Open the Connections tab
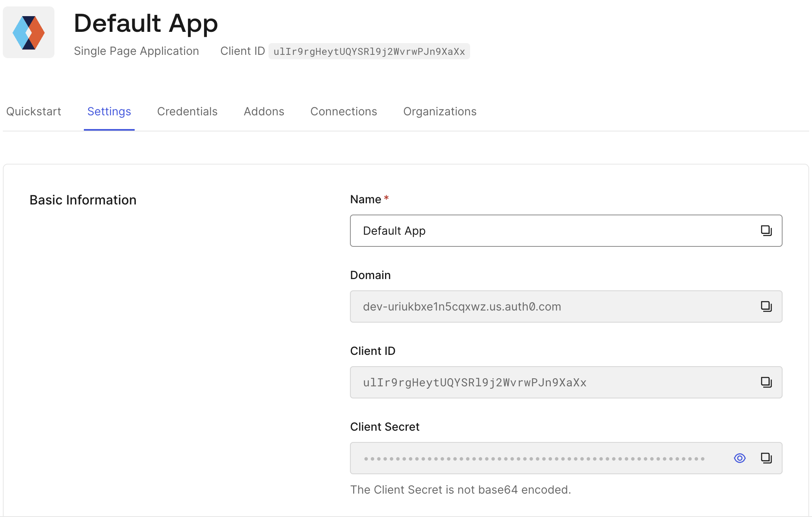 343,111
